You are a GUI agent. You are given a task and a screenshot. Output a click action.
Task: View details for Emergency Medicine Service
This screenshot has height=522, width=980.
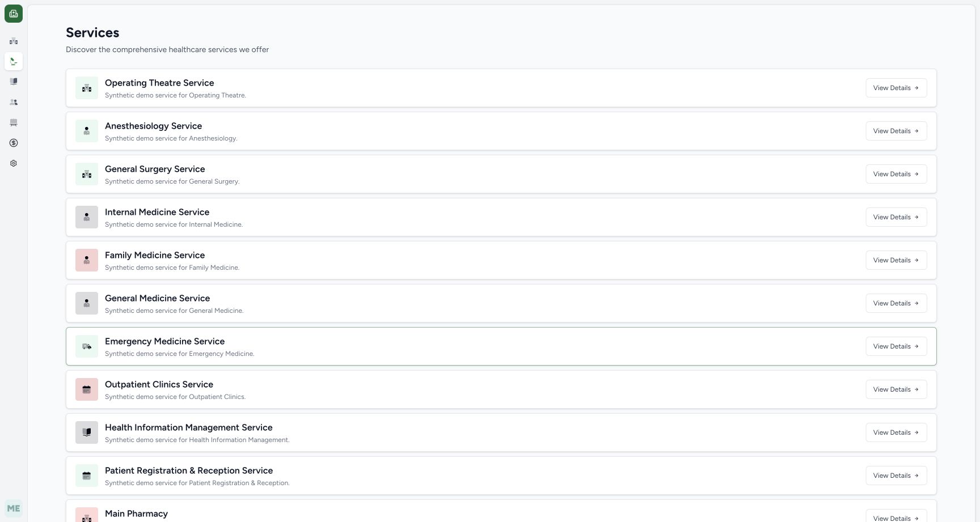896,346
